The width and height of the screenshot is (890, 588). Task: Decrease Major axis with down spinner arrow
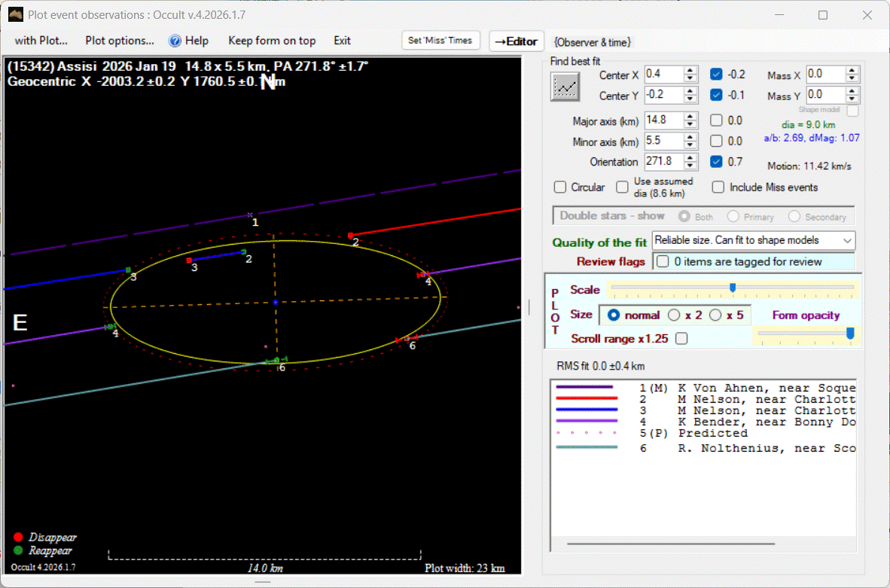pos(690,124)
